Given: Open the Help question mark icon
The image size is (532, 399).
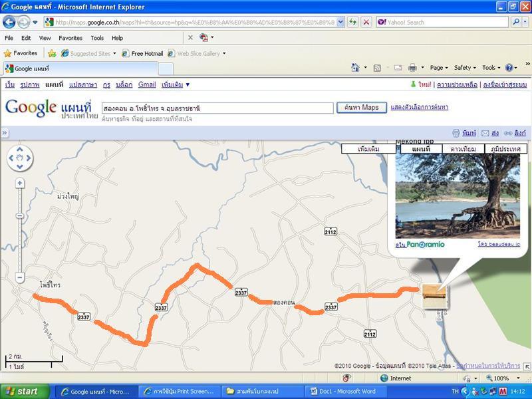Looking at the screenshot, I should point(509,68).
